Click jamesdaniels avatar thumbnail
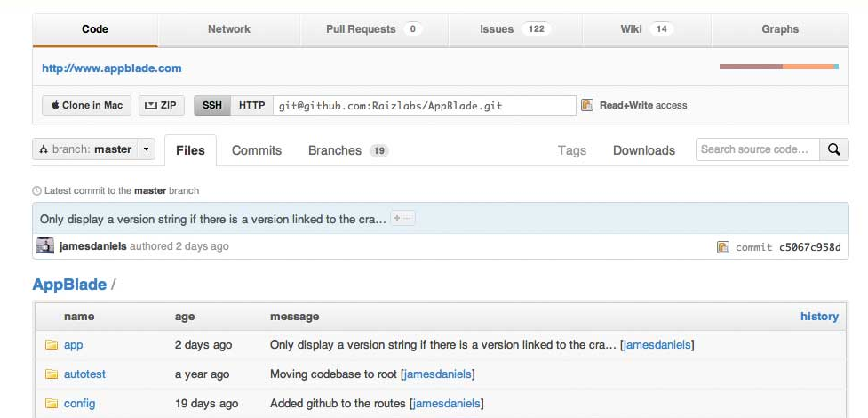Image resolution: width=868 pixels, height=418 pixels. tap(45, 246)
